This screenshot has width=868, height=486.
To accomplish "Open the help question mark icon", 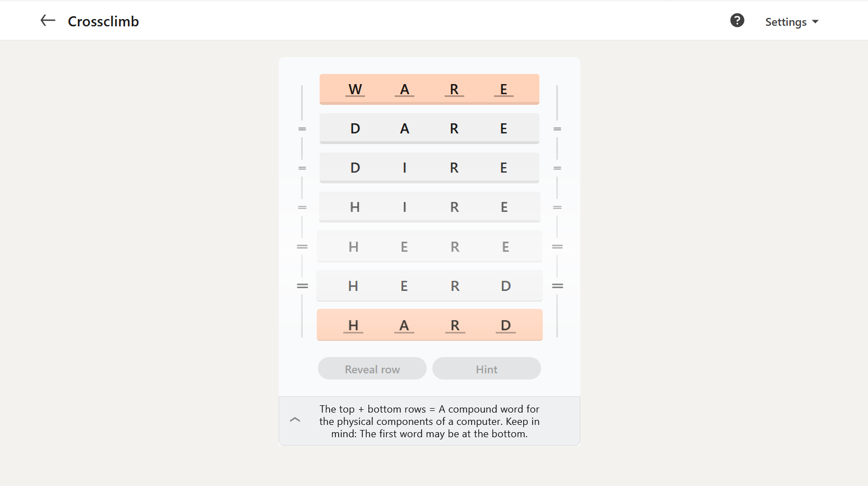I will coord(737,20).
